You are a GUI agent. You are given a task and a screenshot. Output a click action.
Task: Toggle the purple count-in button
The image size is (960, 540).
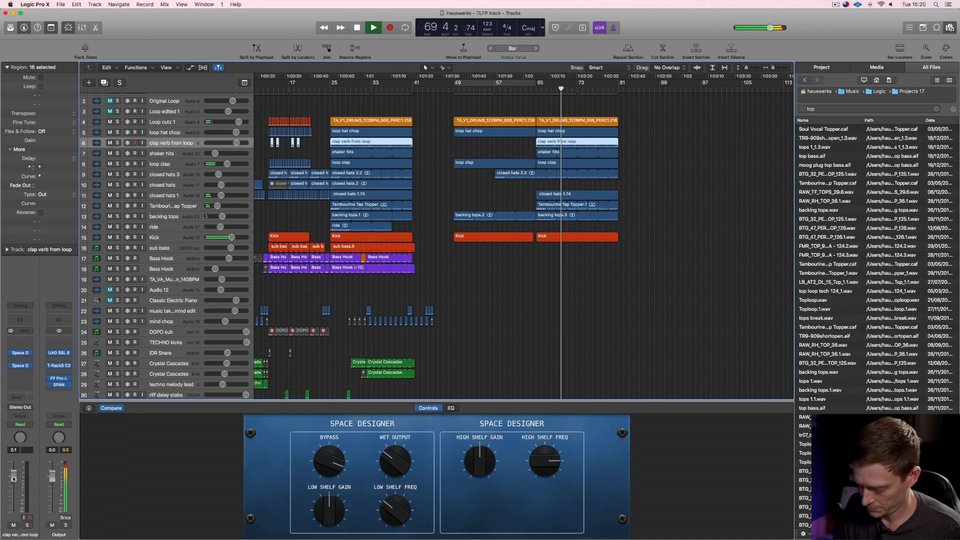click(x=599, y=28)
